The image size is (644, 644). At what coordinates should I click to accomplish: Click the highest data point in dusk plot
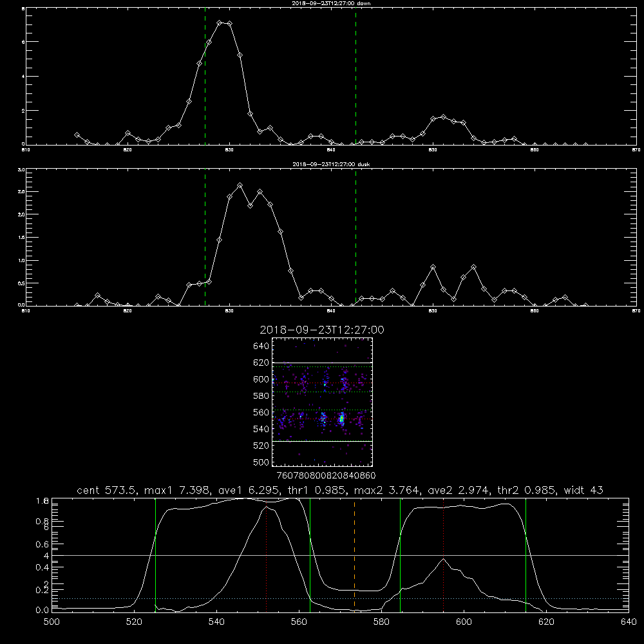coord(240,185)
